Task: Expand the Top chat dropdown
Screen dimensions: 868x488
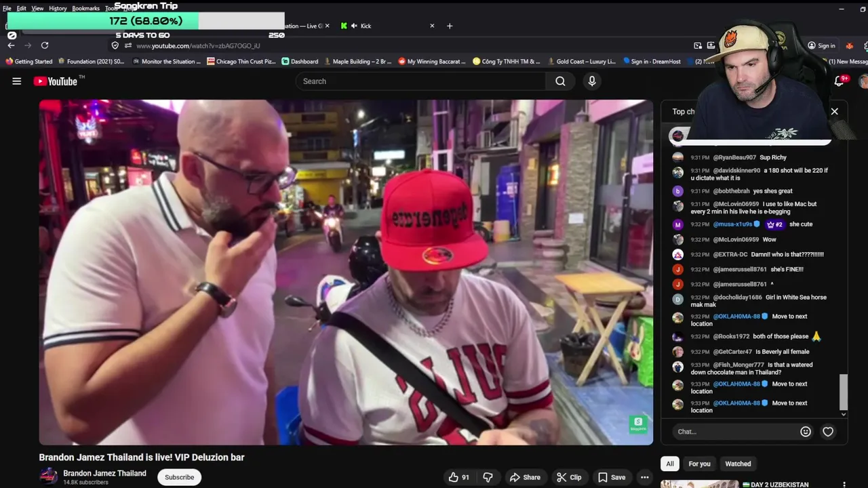Action: pos(684,111)
